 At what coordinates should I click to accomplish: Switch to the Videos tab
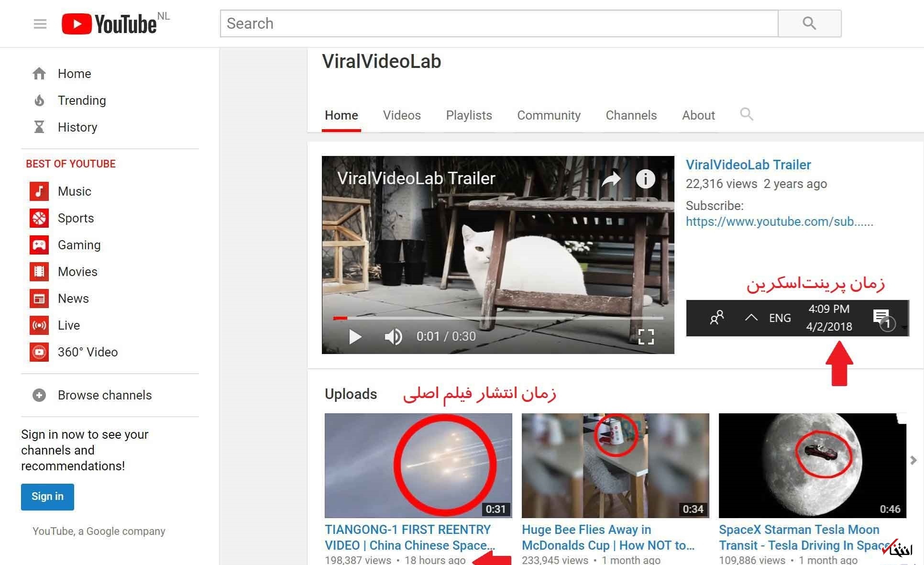pos(402,115)
